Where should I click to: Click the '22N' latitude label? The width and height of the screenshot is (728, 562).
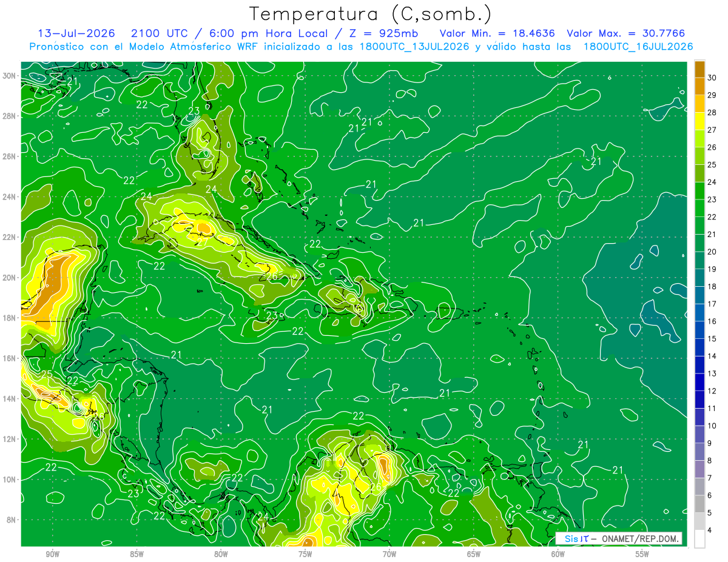tap(9, 237)
